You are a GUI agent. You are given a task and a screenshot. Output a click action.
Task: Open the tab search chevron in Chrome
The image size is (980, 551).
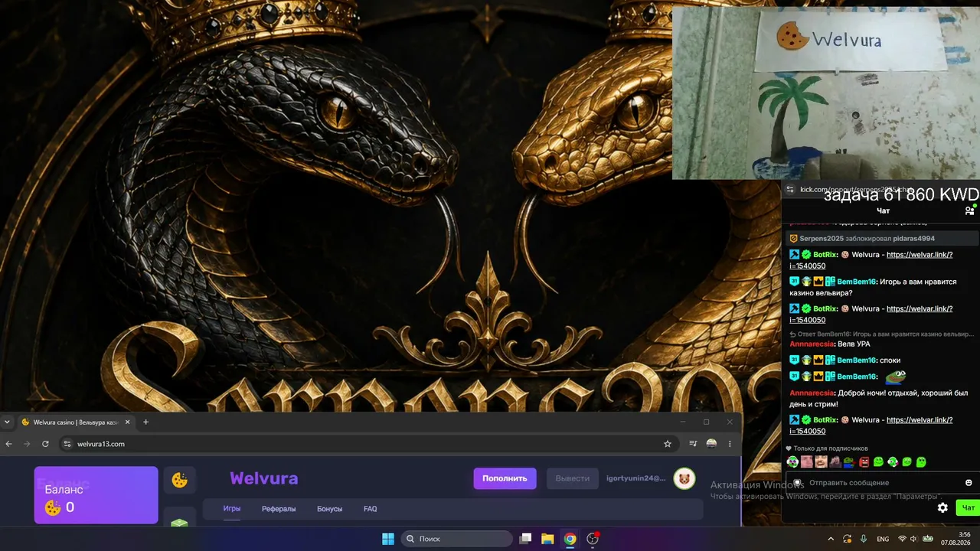click(8, 422)
